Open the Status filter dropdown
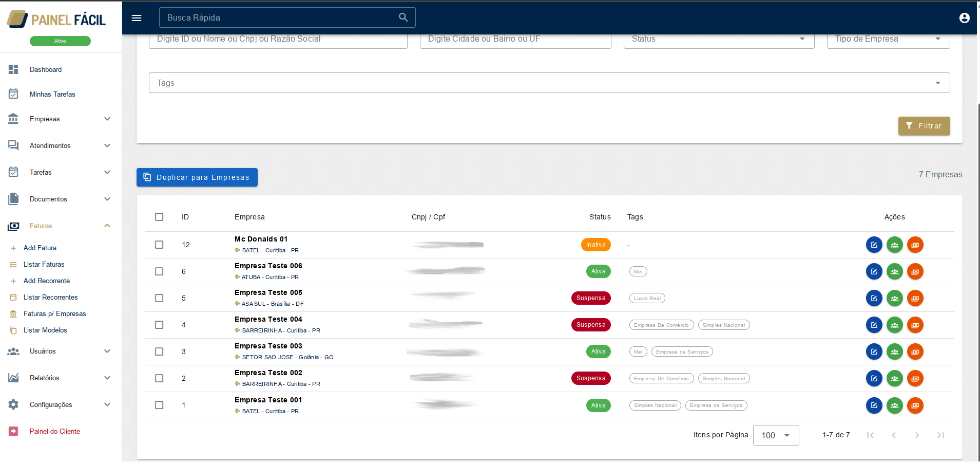Image resolution: width=980 pixels, height=463 pixels. (718, 39)
